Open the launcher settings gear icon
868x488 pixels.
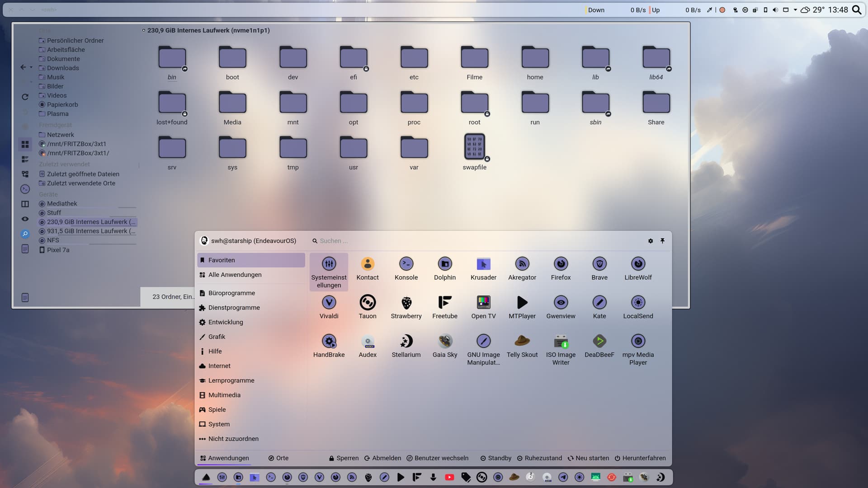click(x=651, y=241)
